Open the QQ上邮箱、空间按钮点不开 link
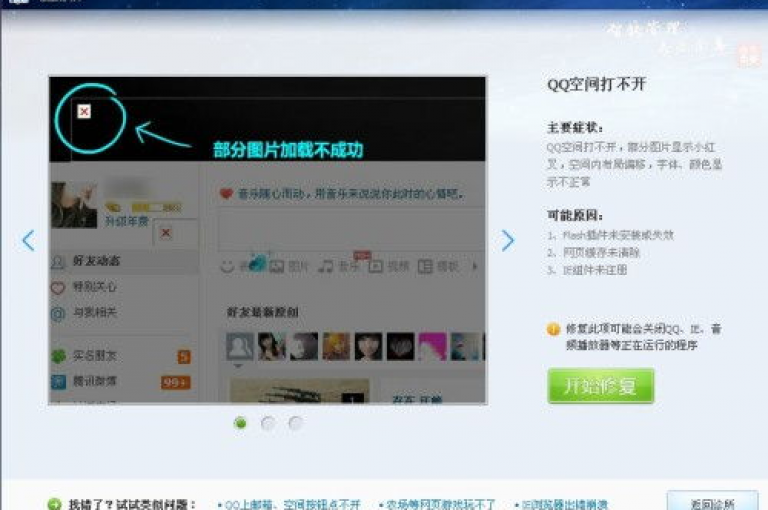Image resolution: width=768 pixels, height=510 pixels. (292, 504)
